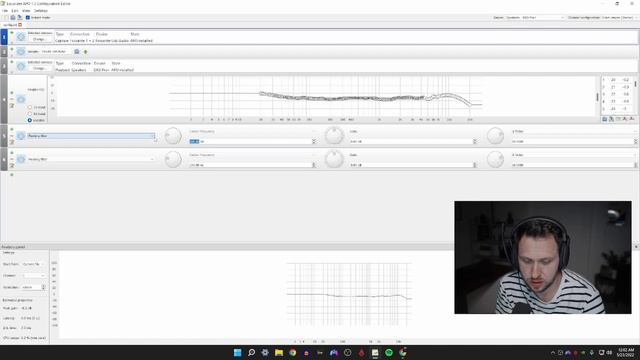Viewport: 640px width, 360px height.
Task: Open file icon in Include row
Action: (x=77, y=51)
